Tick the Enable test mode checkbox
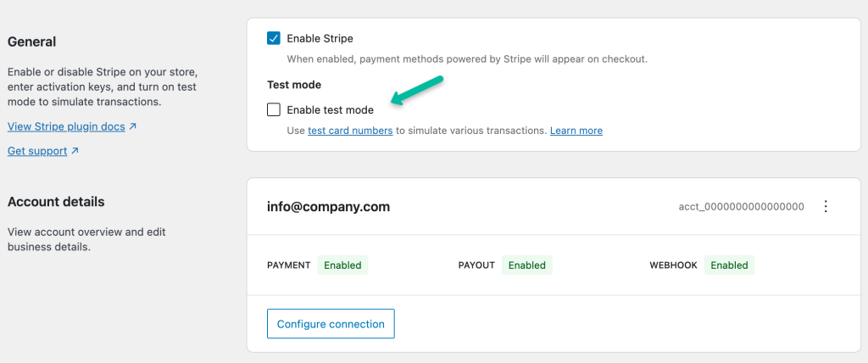Viewport: 868px width, 363px height. point(274,109)
